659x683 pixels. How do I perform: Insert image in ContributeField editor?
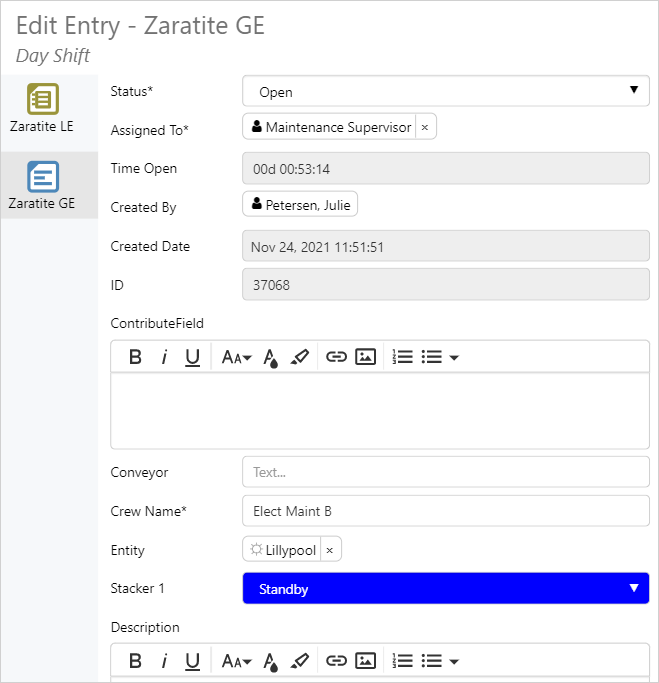click(365, 357)
